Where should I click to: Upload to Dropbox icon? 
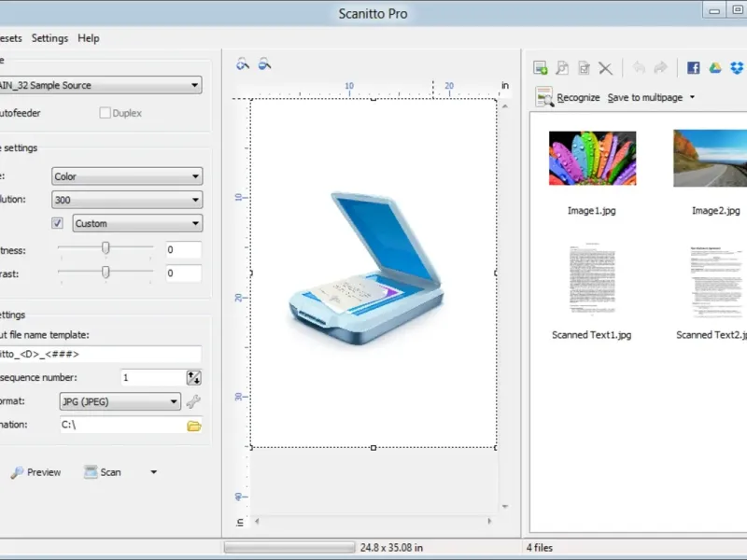[x=737, y=67]
